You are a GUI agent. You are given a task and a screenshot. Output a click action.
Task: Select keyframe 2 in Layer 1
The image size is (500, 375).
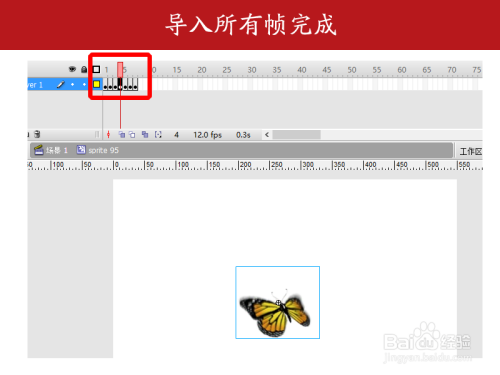point(110,84)
